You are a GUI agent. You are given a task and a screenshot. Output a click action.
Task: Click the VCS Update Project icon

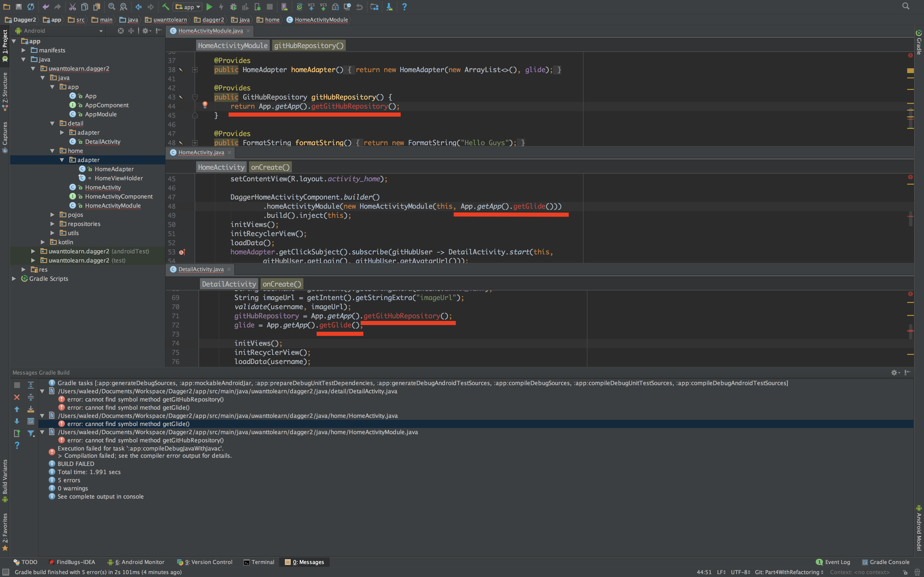(311, 6)
